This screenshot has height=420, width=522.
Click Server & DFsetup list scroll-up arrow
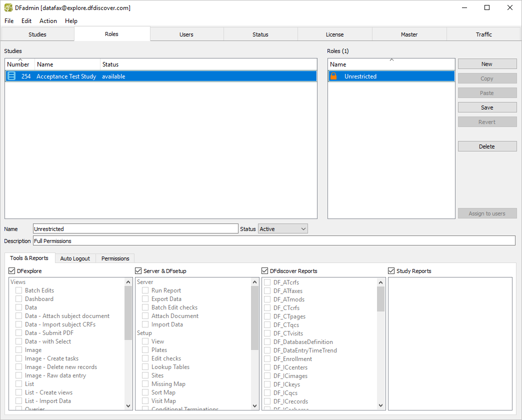[x=255, y=282]
